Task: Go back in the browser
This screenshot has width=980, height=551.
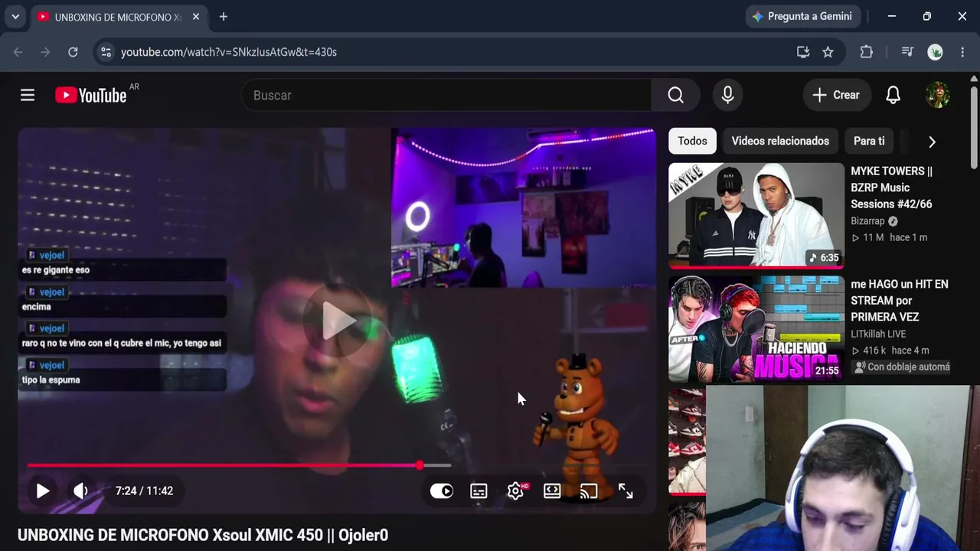Action: pyautogui.click(x=18, y=52)
